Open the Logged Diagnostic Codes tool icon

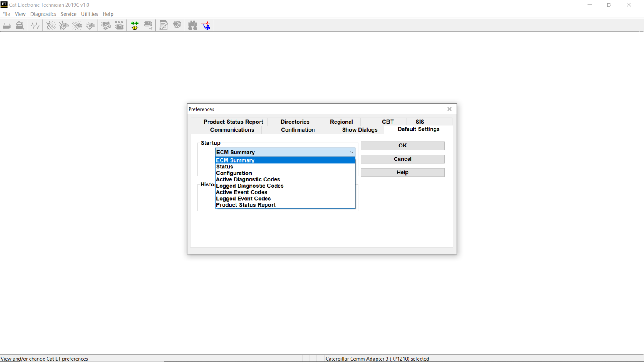point(64,25)
